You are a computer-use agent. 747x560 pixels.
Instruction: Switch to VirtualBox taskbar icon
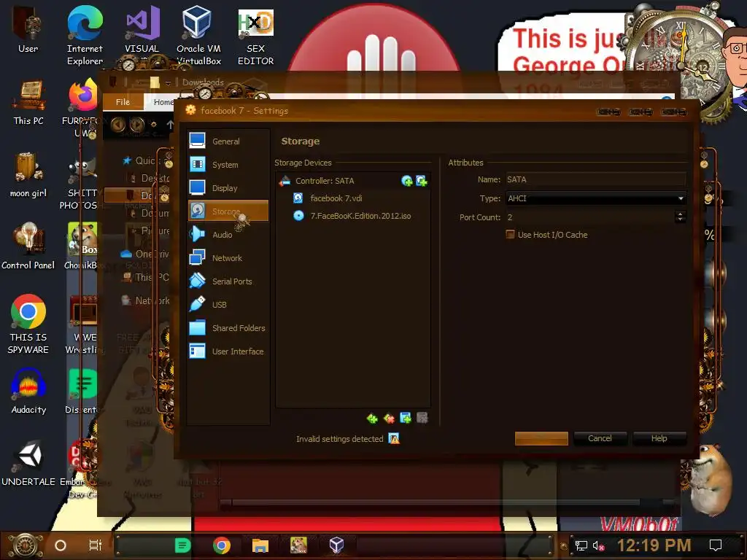[x=336, y=545]
